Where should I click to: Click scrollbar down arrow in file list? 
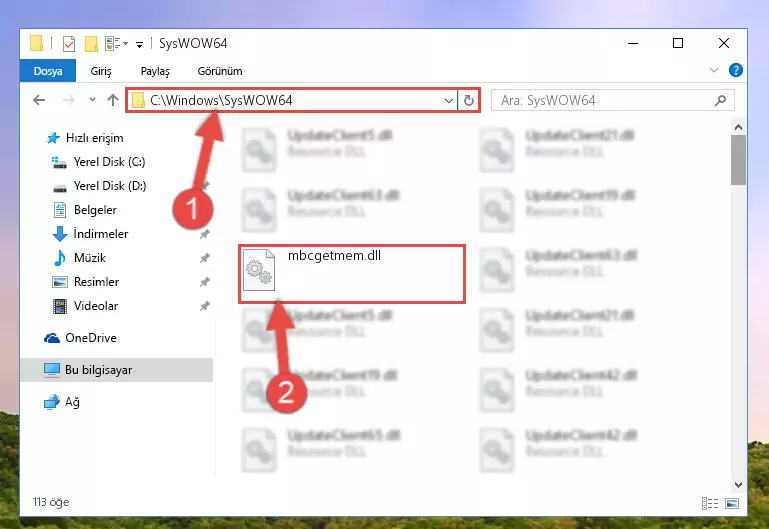coord(738,485)
